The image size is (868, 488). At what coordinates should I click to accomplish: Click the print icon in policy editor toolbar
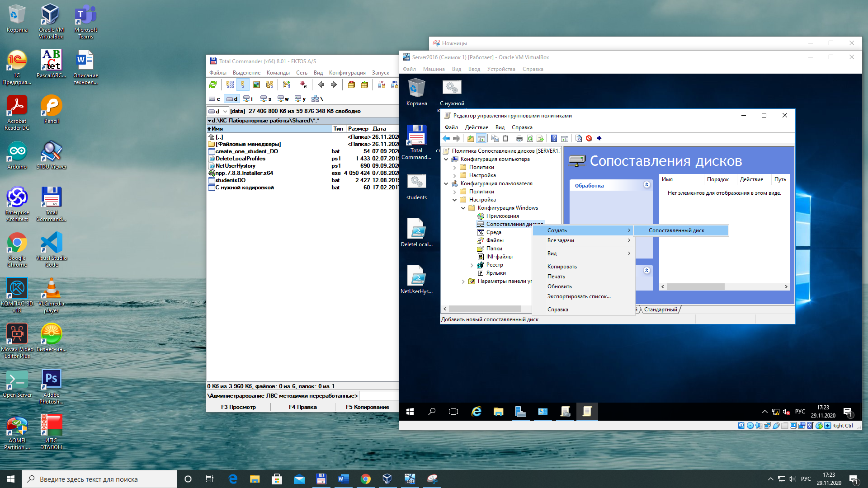click(x=519, y=139)
